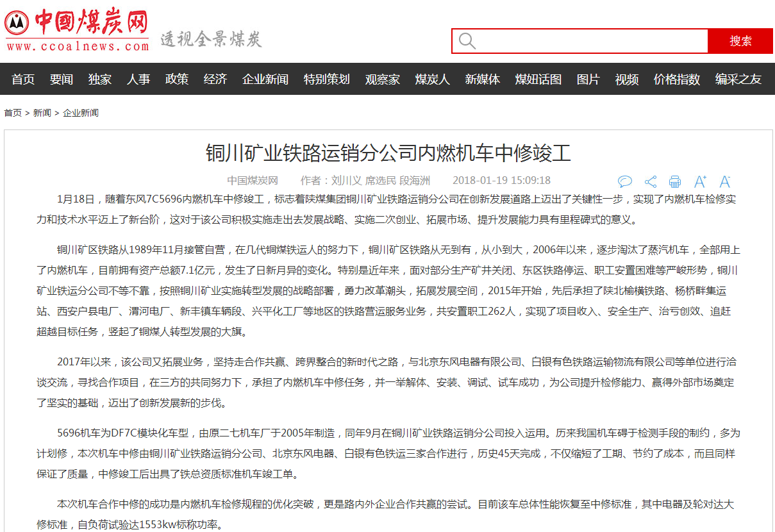775x532 pixels.
Task: Click the 首页 breadcrumb link
Action: (13, 113)
